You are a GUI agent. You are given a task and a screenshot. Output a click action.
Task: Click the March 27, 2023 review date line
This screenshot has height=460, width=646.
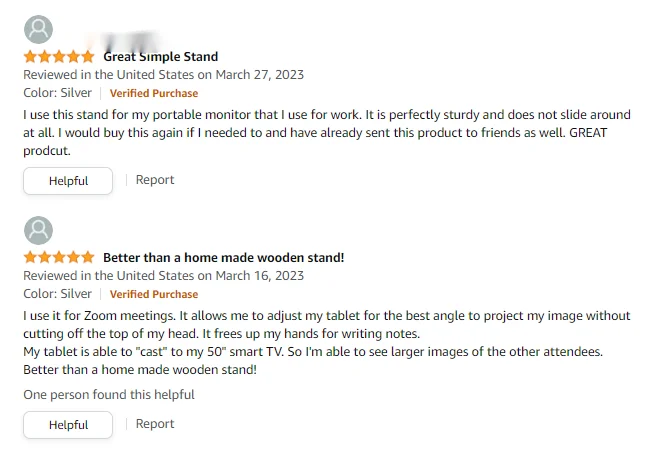[x=164, y=75]
